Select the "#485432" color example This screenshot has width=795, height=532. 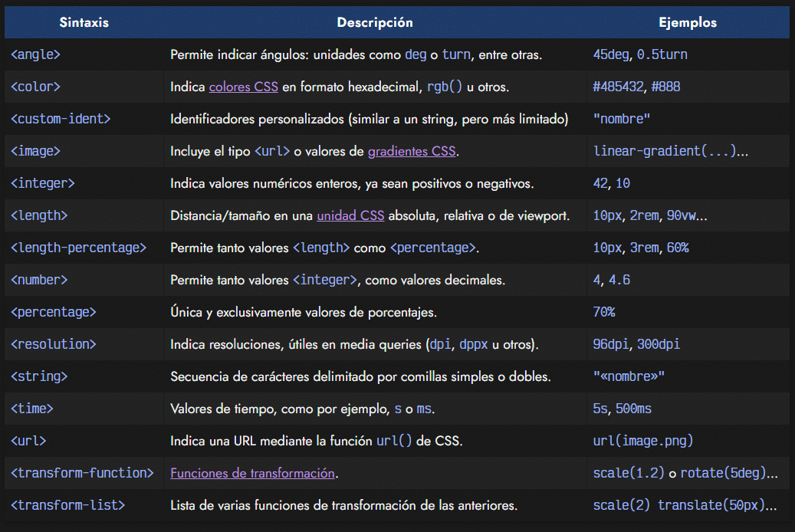(619, 87)
